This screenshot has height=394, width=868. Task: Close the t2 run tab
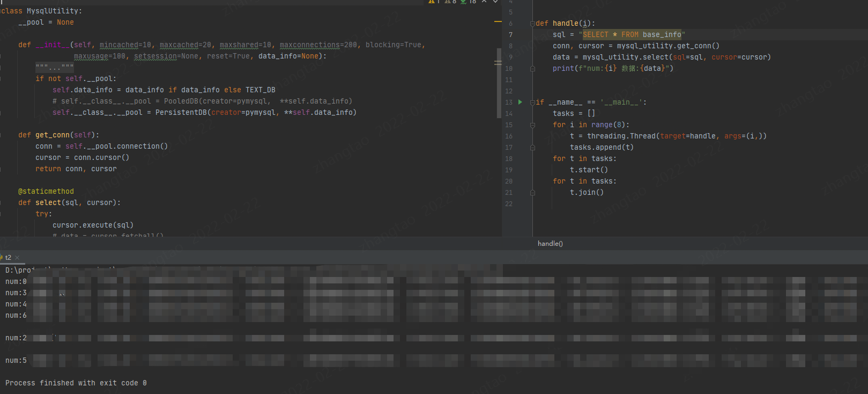coord(17,258)
